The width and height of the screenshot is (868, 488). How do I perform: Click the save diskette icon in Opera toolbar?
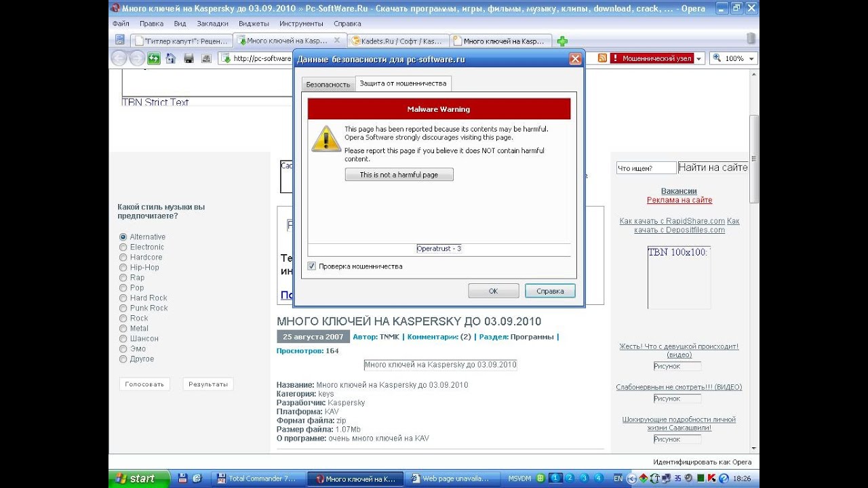(x=189, y=58)
